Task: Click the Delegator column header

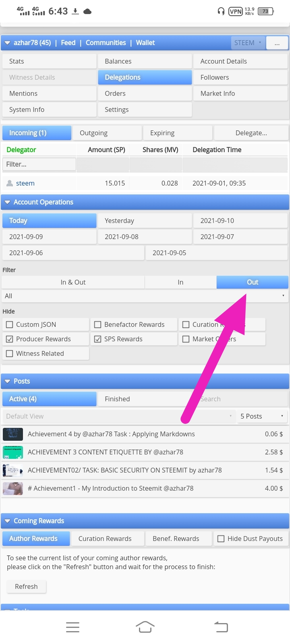Action: [x=21, y=150]
